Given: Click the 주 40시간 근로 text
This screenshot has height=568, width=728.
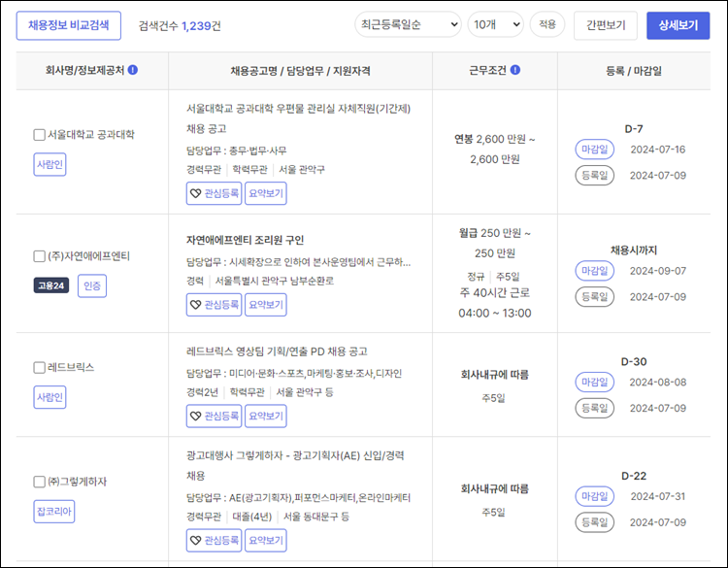Looking at the screenshot, I should pyautogui.click(x=495, y=292).
